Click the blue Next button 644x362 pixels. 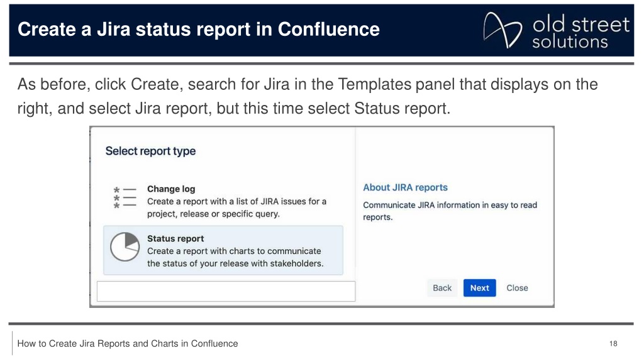click(479, 288)
